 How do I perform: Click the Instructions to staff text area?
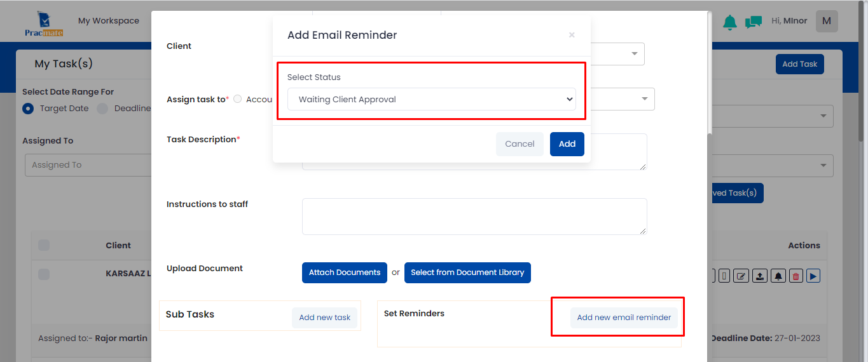coord(474,217)
